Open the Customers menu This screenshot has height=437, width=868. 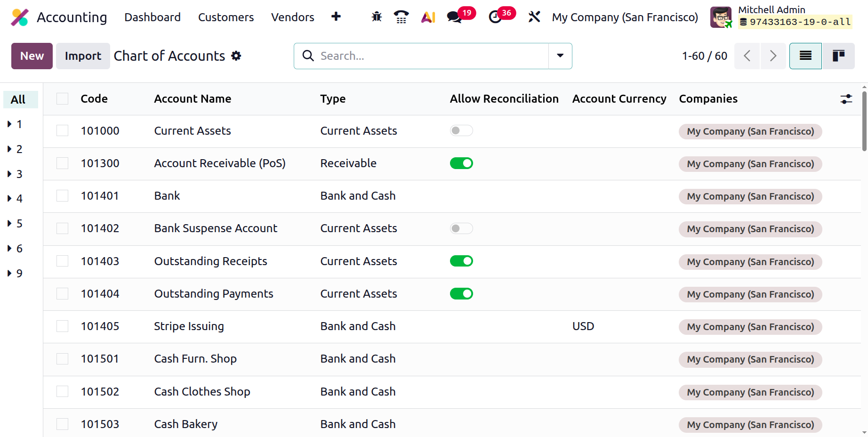[226, 17]
